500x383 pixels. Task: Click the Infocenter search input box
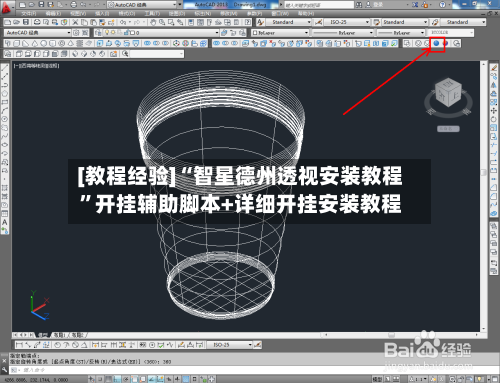click(319, 5)
